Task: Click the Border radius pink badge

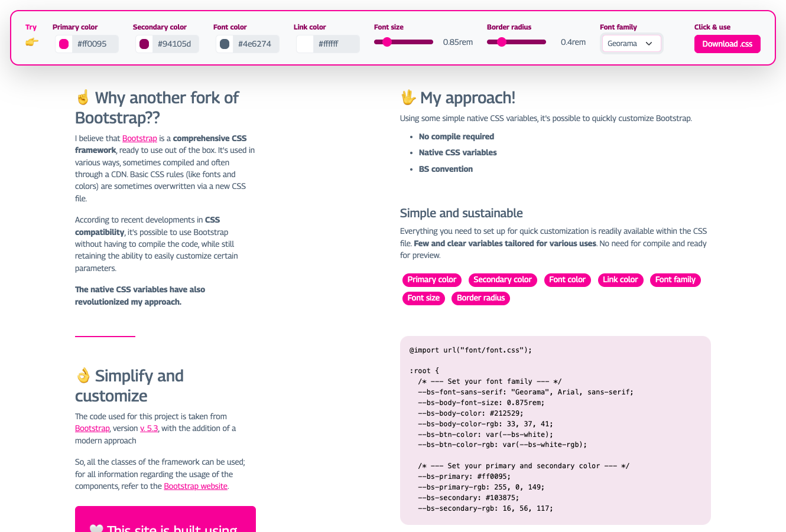Action: point(481,298)
